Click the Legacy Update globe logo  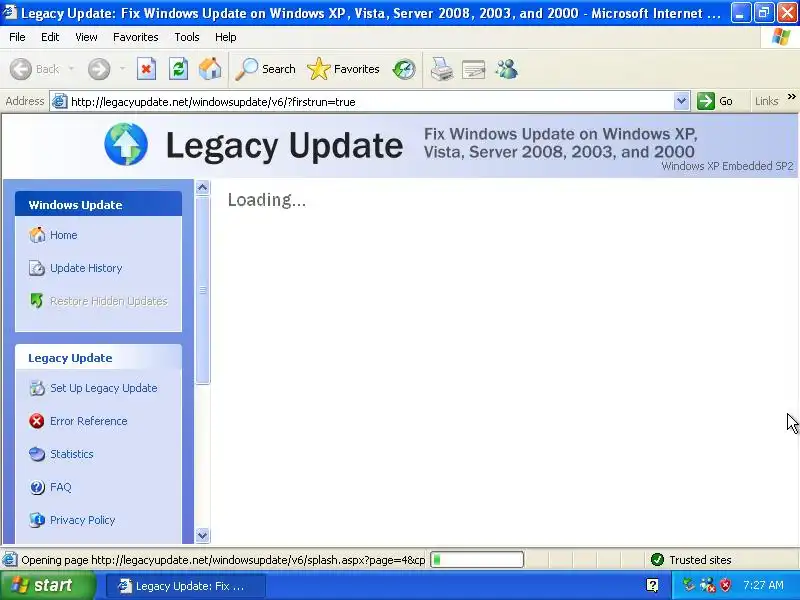[x=126, y=144]
